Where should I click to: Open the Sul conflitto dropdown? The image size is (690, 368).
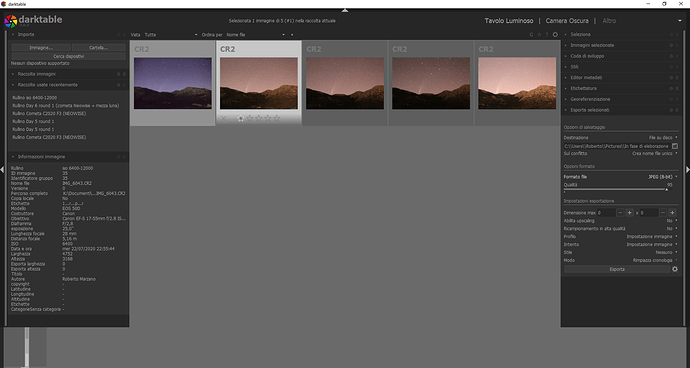(x=620, y=154)
